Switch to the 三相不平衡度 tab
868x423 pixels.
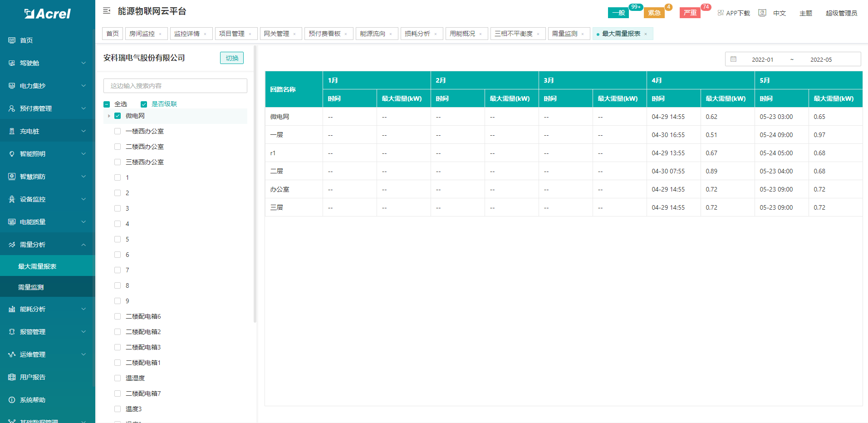(517, 34)
